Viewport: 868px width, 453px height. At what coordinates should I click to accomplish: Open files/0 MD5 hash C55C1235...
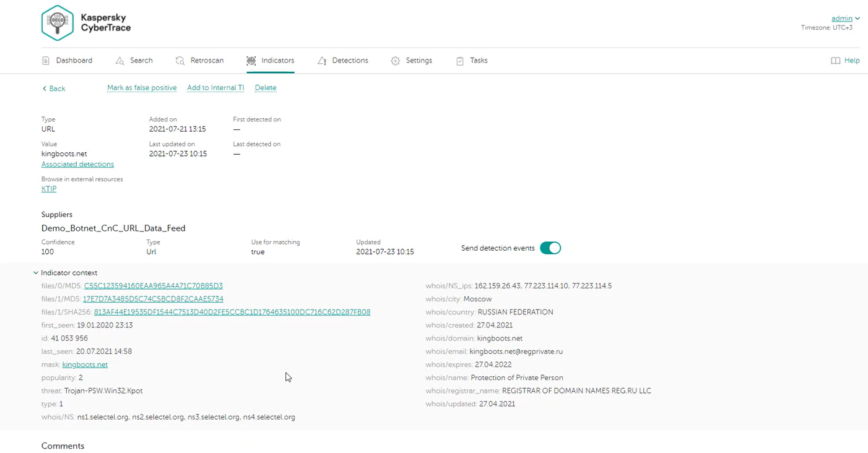tap(154, 286)
